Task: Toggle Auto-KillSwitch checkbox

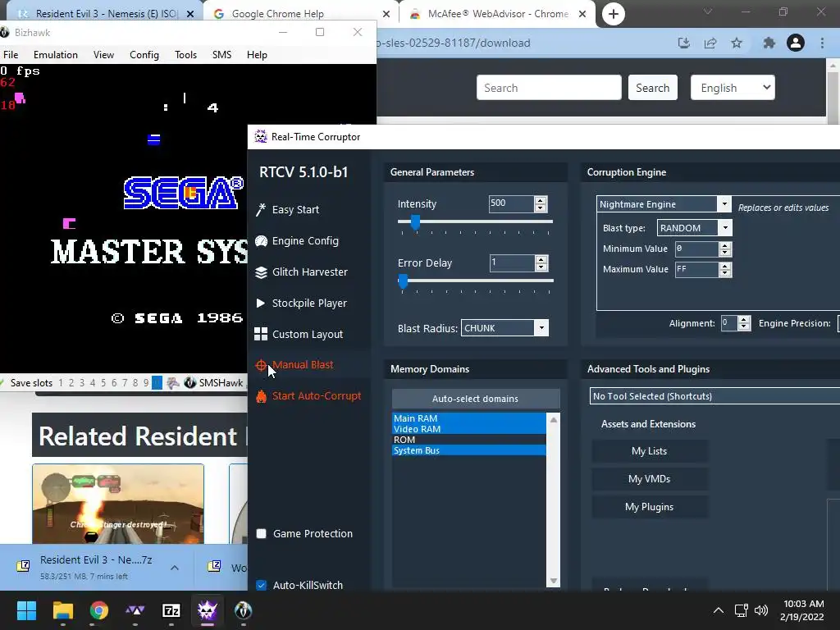Action: tap(262, 585)
